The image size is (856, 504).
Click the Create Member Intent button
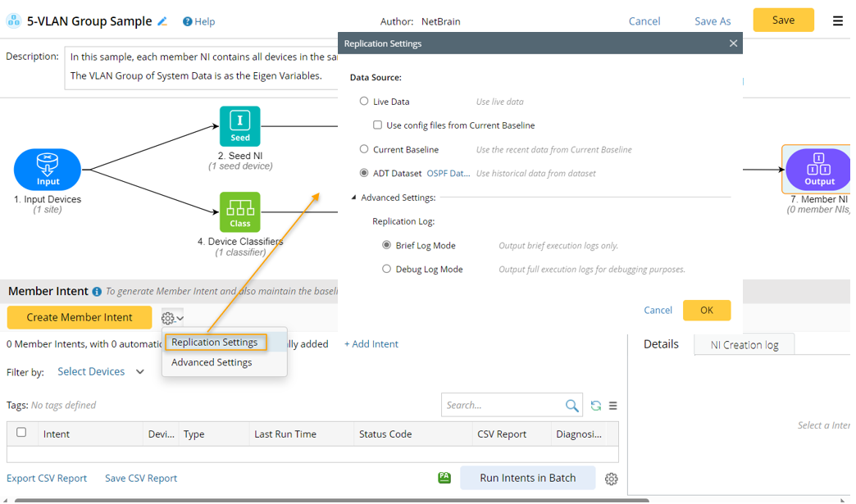point(80,317)
